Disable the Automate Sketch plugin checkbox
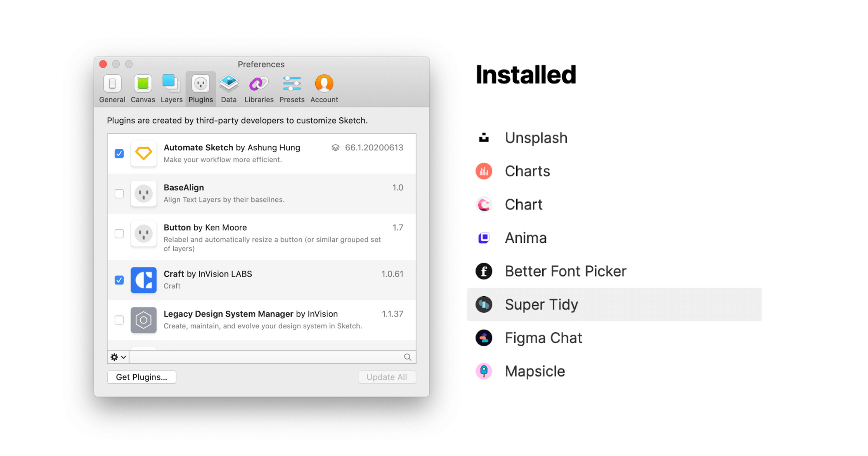Screen dimensions: 868x456 pos(119,154)
